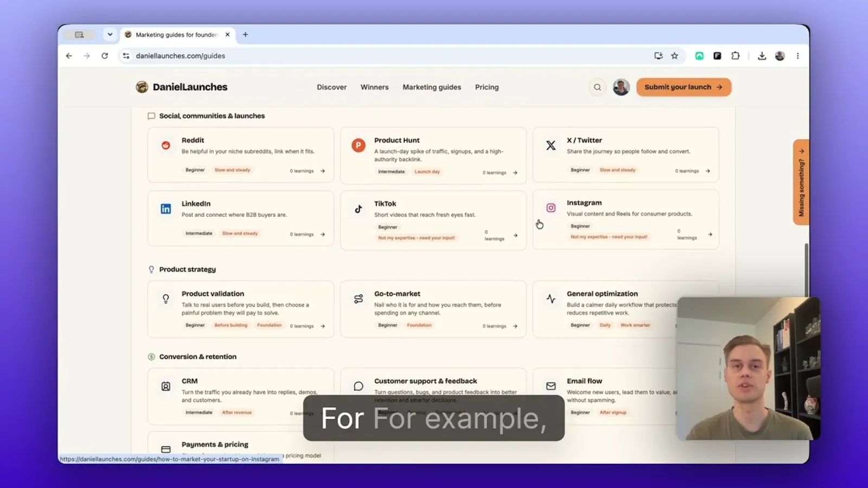
Task: Open the TikTok card arrow
Action: tap(515, 235)
